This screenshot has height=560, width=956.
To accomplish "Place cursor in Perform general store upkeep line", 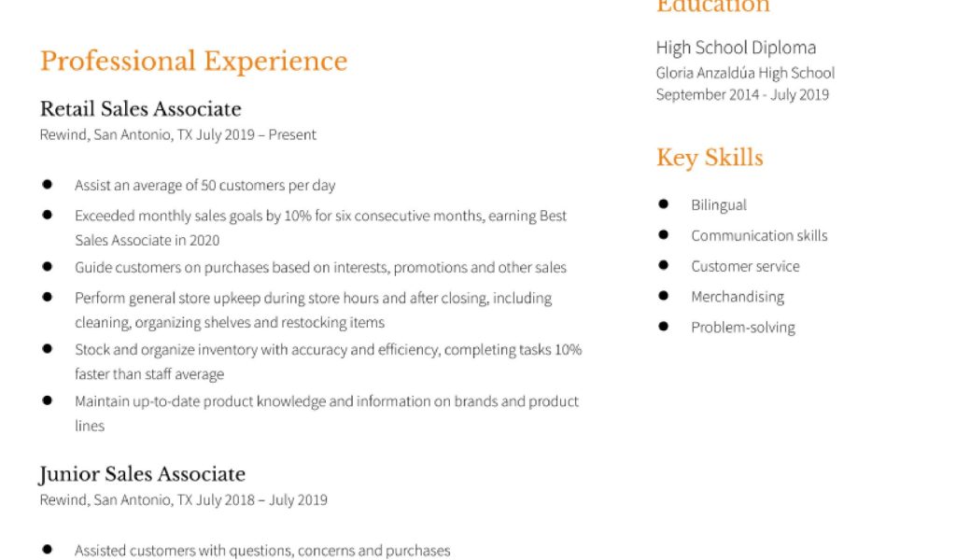I will [313, 298].
